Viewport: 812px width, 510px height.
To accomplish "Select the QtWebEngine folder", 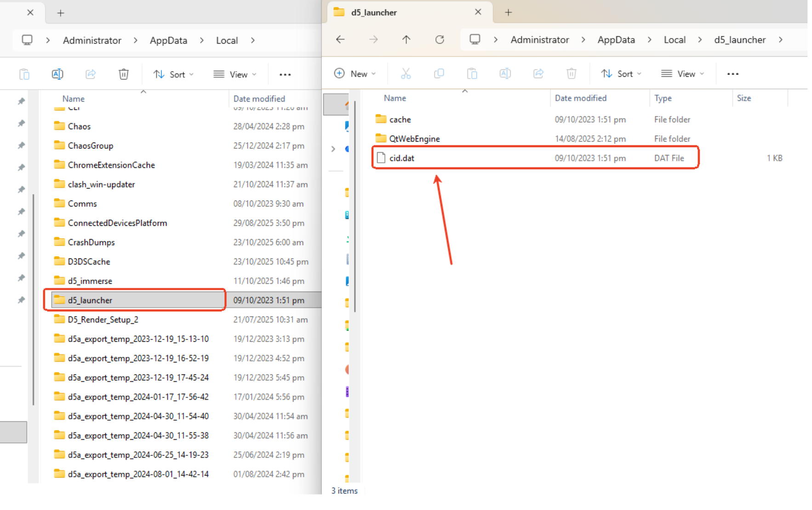I will click(x=414, y=139).
